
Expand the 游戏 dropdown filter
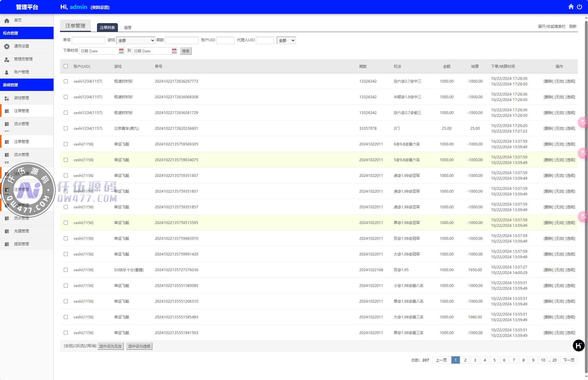pyautogui.click(x=136, y=40)
